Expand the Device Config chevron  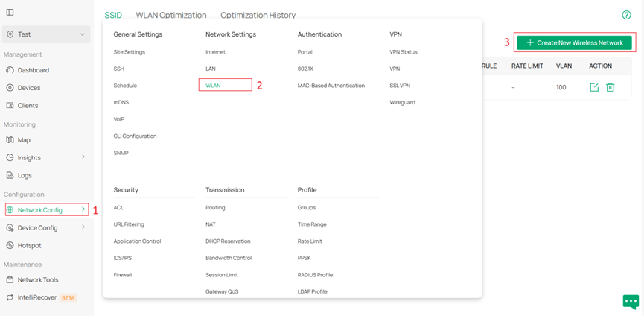click(x=83, y=227)
